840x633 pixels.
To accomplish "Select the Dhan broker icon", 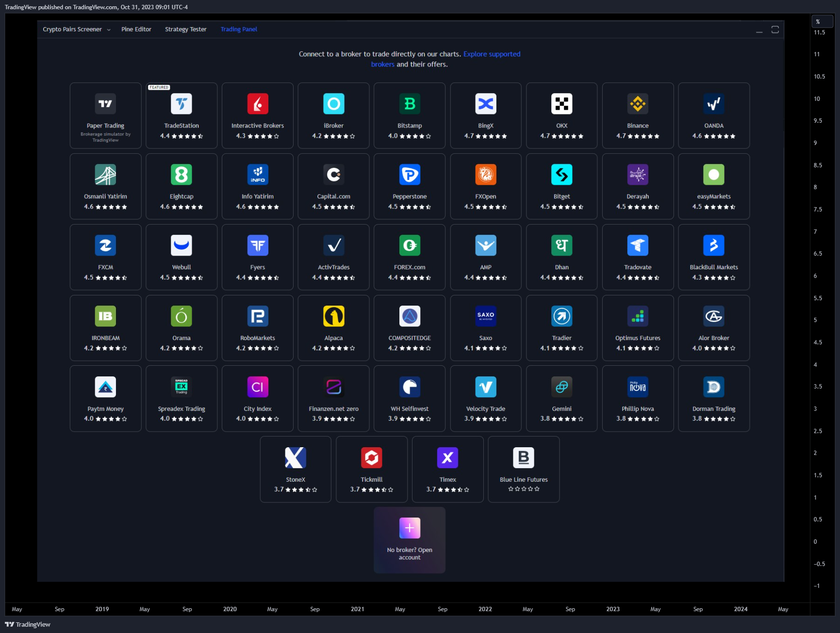I will 562,245.
